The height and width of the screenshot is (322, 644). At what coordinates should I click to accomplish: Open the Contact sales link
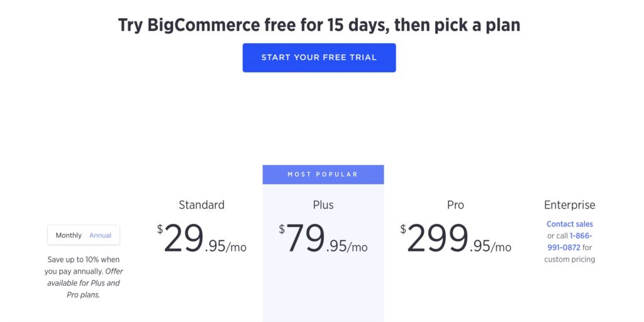click(x=570, y=224)
